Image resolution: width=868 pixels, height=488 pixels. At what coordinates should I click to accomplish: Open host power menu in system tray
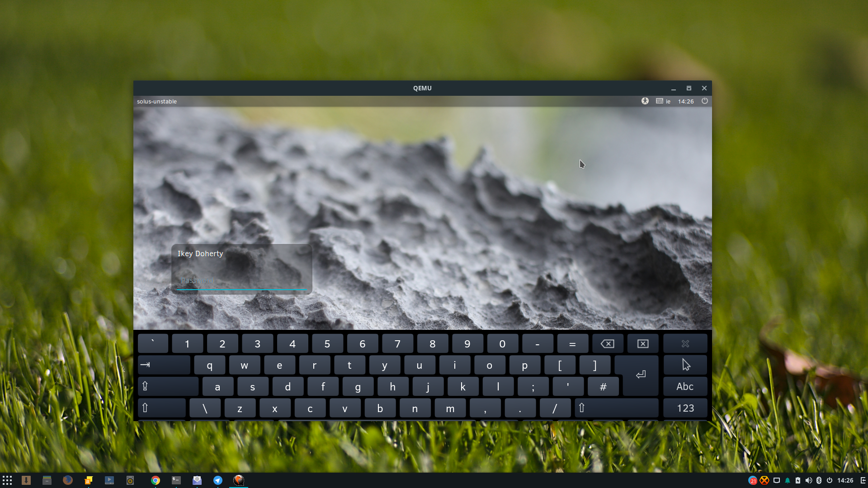click(830, 480)
